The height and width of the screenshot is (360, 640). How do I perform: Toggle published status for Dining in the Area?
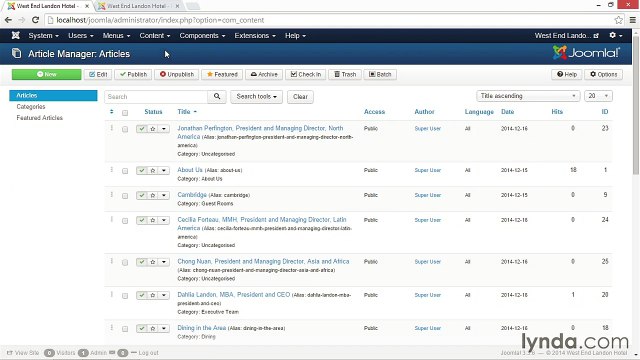click(142, 329)
